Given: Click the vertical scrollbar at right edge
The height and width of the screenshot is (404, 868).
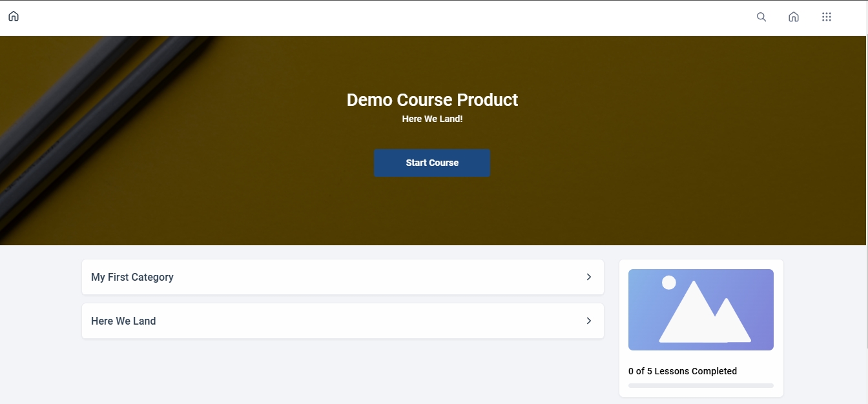Looking at the screenshot, I should click(x=867, y=194).
